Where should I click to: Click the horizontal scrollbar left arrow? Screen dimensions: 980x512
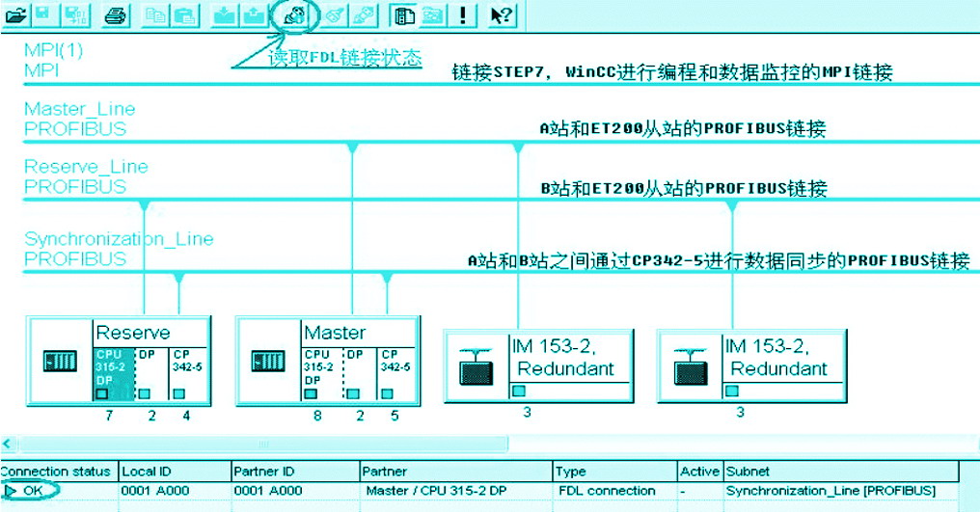point(7,444)
